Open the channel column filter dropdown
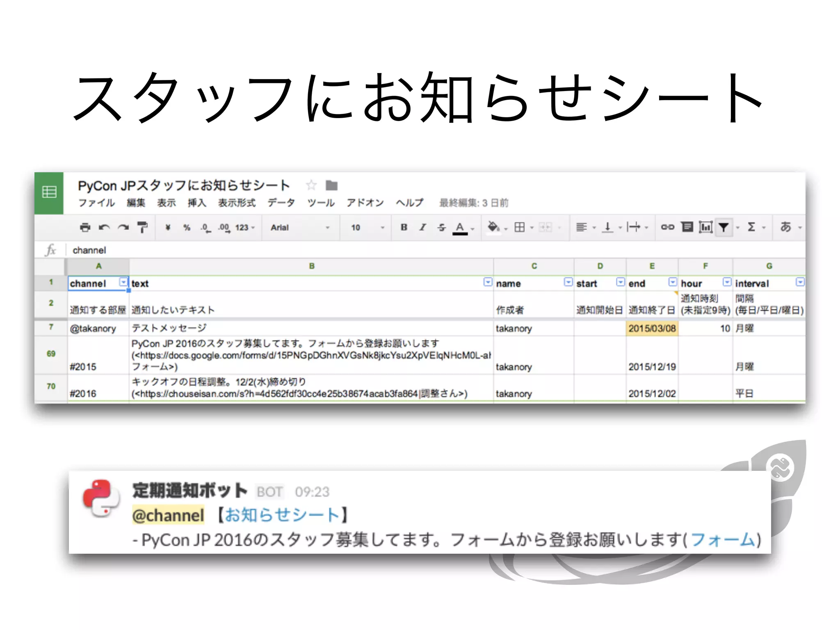This screenshot has height=630, width=840. (x=123, y=282)
